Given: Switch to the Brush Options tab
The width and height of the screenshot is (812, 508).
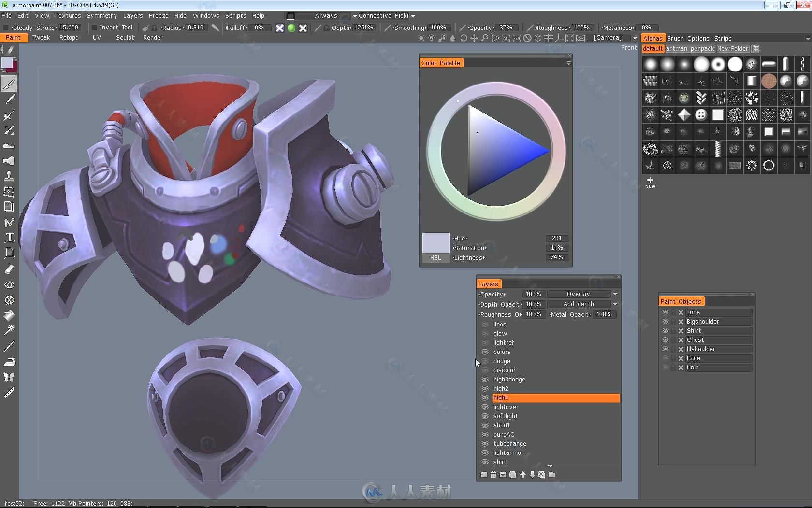Looking at the screenshot, I should click(688, 39).
